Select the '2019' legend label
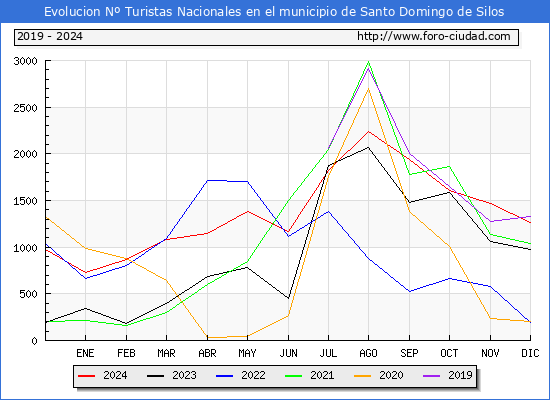Viewport: 550px width, 400px height. click(460, 375)
